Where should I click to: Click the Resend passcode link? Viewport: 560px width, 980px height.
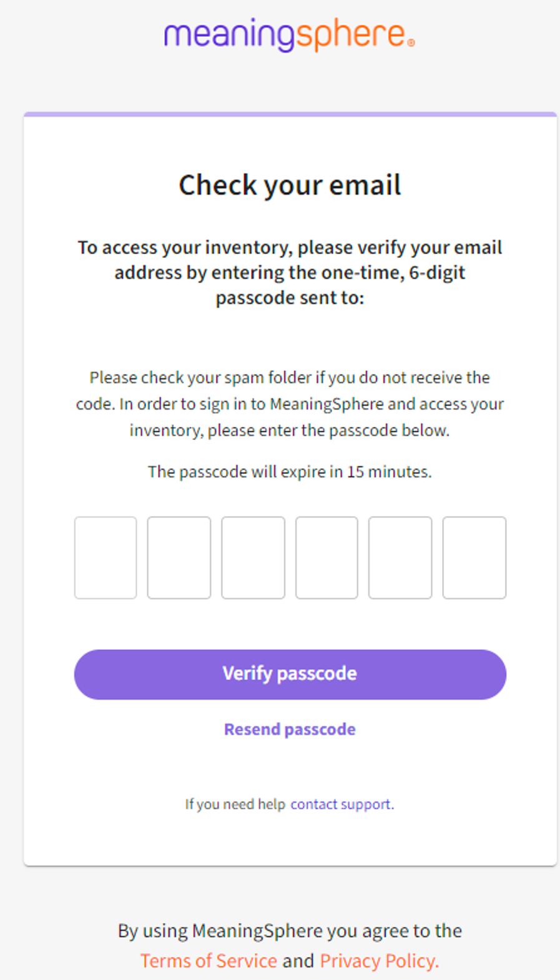(289, 729)
